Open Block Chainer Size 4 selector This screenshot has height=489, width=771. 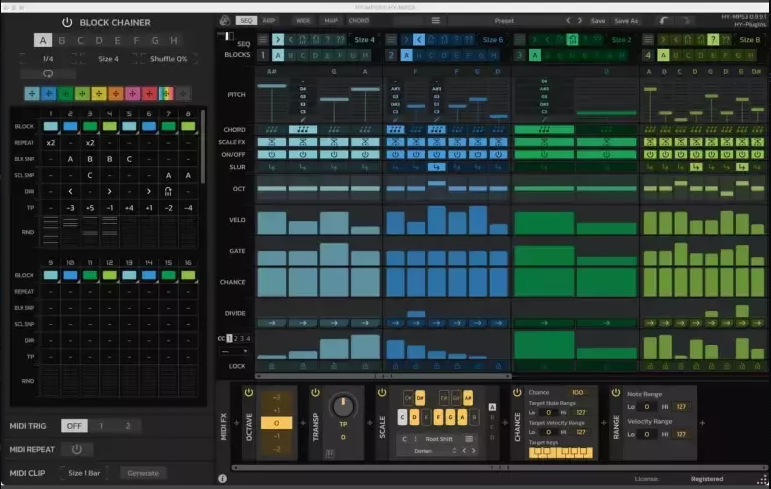point(108,59)
